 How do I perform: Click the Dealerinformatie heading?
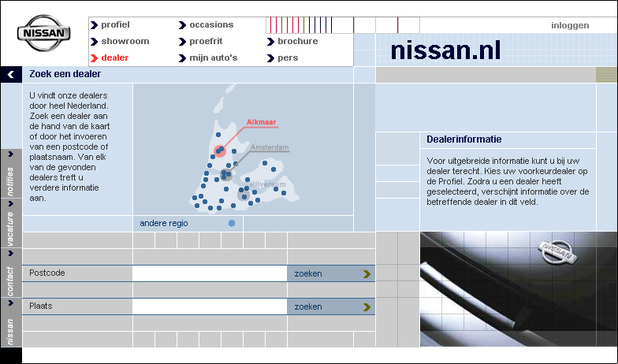[x=463, y=139]
